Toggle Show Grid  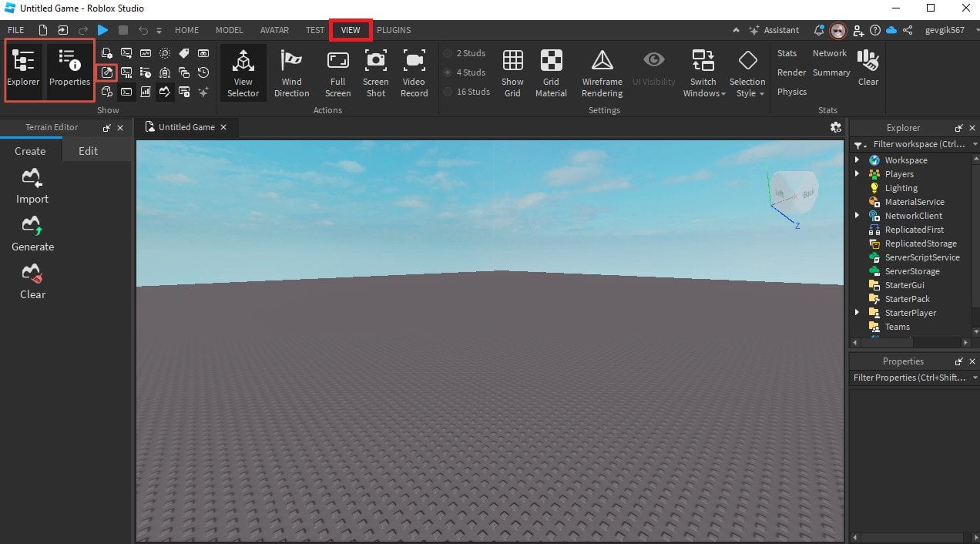pyautogui.click(x=512, y=72)
